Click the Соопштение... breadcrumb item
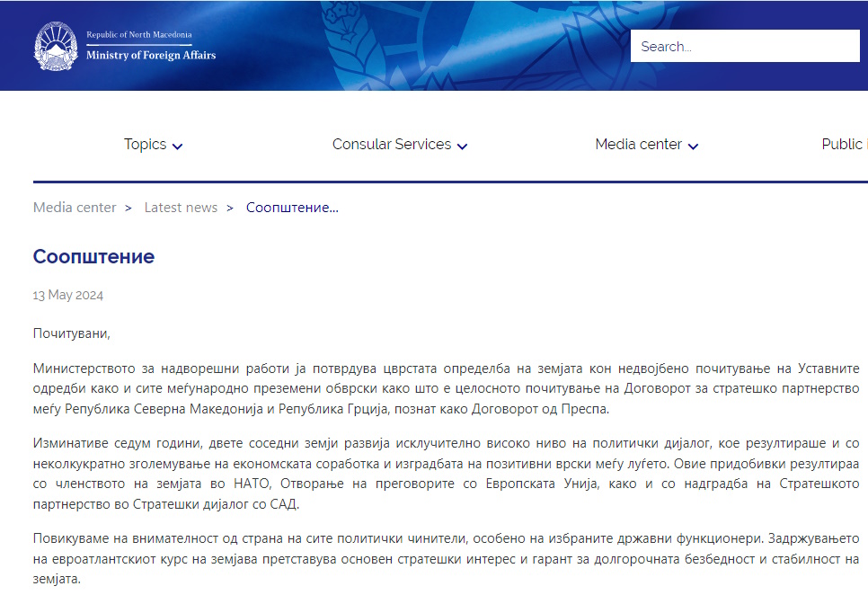The height and width of the screenshot is (595, 868). tap(292, 208)
